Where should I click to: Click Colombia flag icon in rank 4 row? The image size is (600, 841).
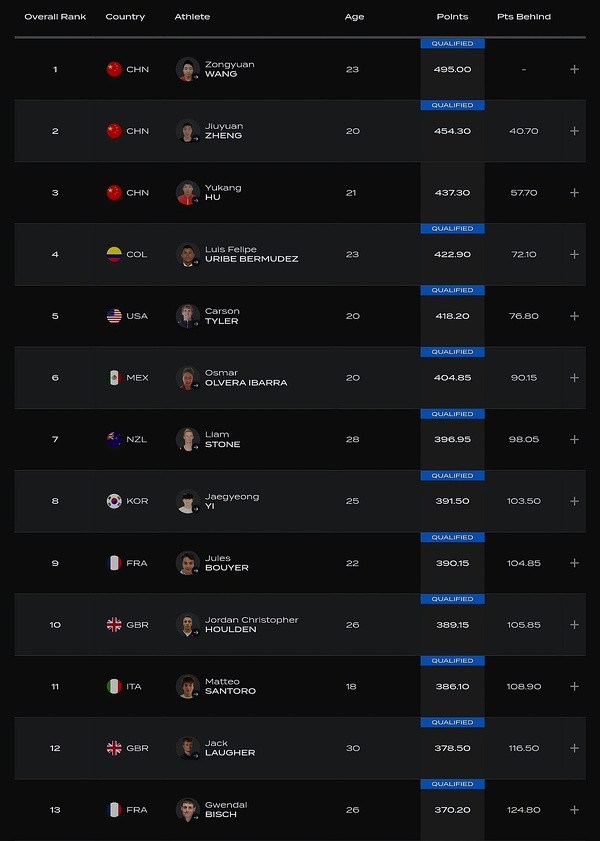point(114,254)
